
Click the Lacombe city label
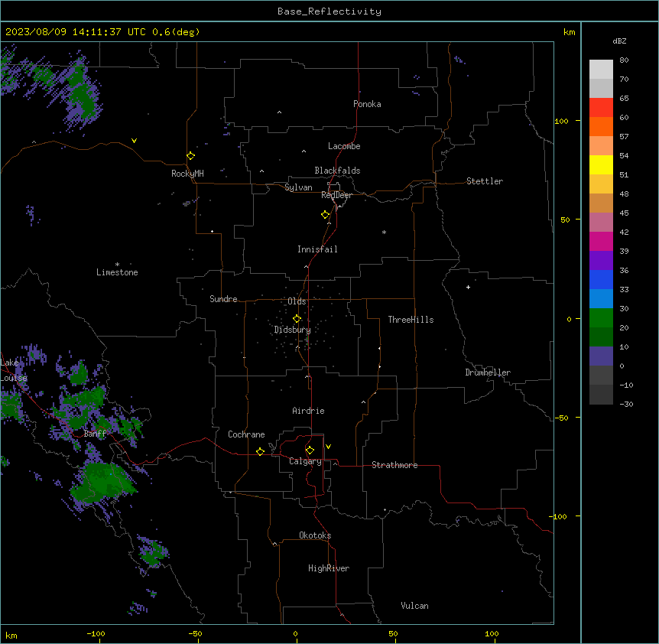(x=344, y=146)
